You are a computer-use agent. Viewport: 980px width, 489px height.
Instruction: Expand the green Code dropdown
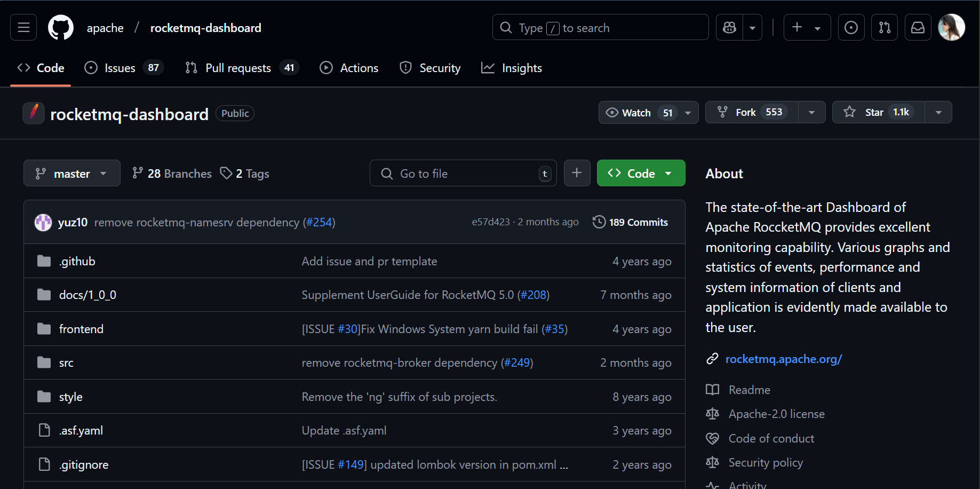(x=641, y=173)
